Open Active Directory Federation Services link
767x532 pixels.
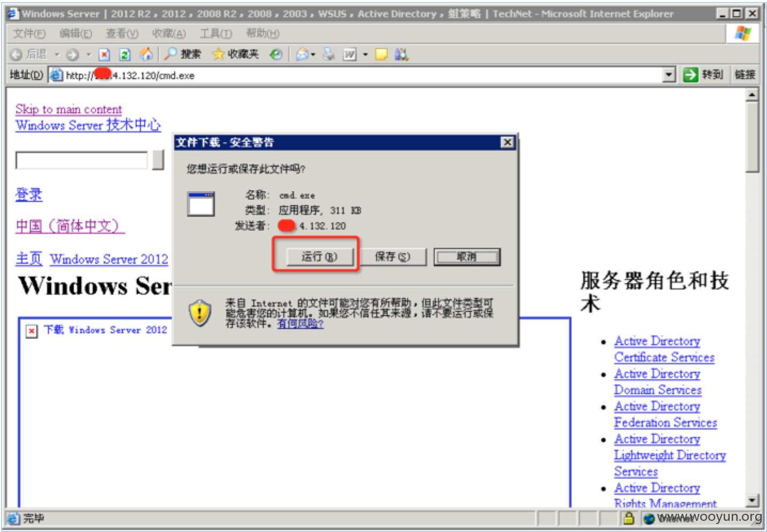[666, 414]
